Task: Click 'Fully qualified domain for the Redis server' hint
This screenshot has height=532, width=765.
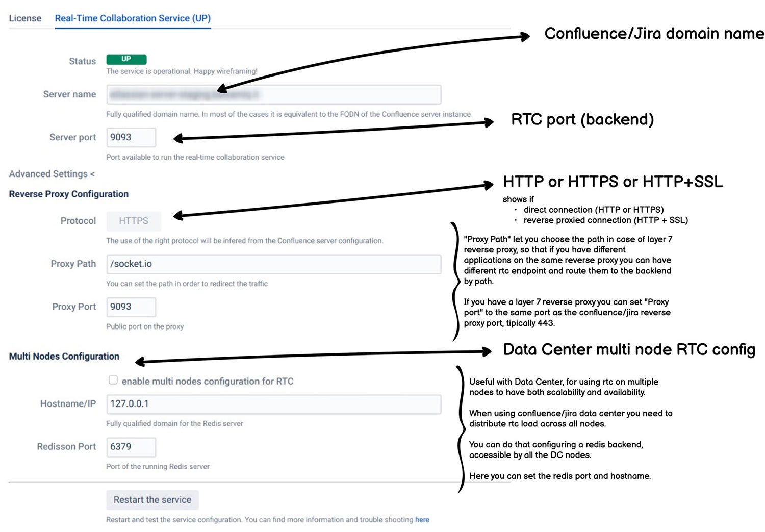Action: coord(174,423)
